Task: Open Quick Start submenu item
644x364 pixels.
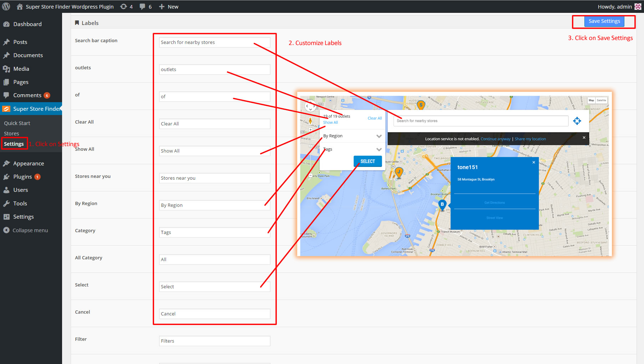Action: 17,123
